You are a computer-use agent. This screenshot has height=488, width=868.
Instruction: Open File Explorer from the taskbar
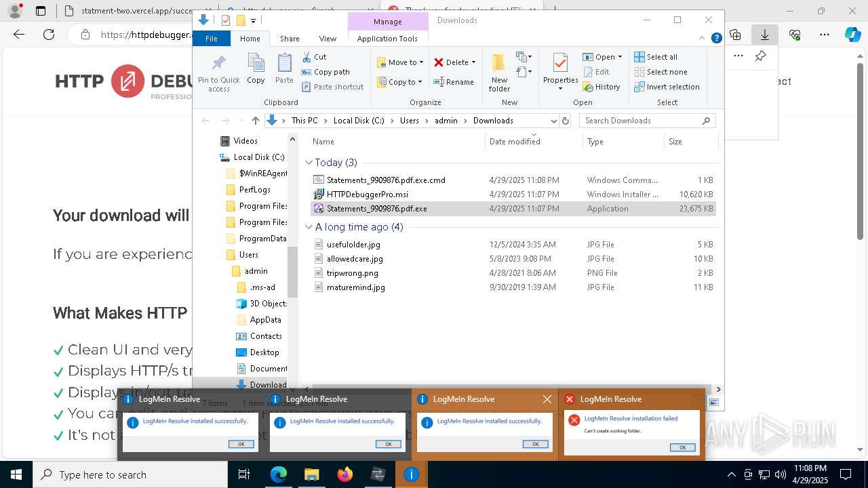point(311,474)
